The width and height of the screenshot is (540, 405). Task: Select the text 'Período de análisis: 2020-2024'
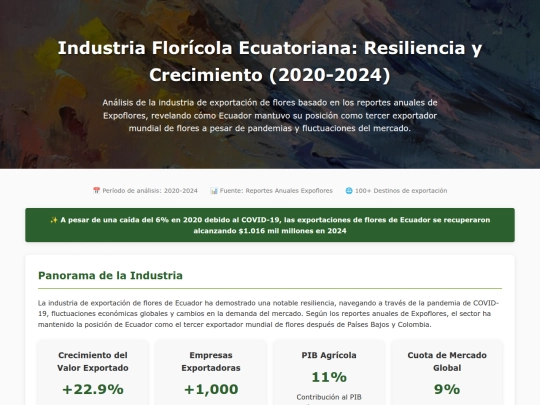[150, 190]
